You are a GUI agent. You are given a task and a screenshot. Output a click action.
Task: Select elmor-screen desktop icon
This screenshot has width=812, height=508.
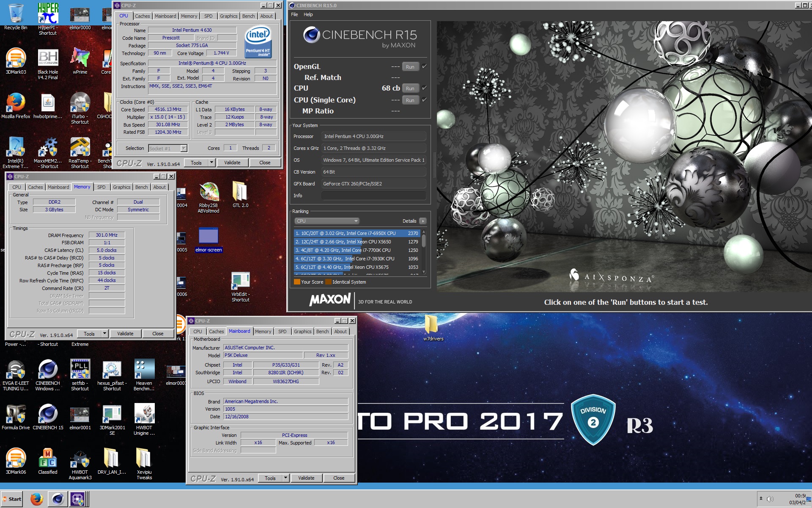pyautogui.click(x=208, y=240)
